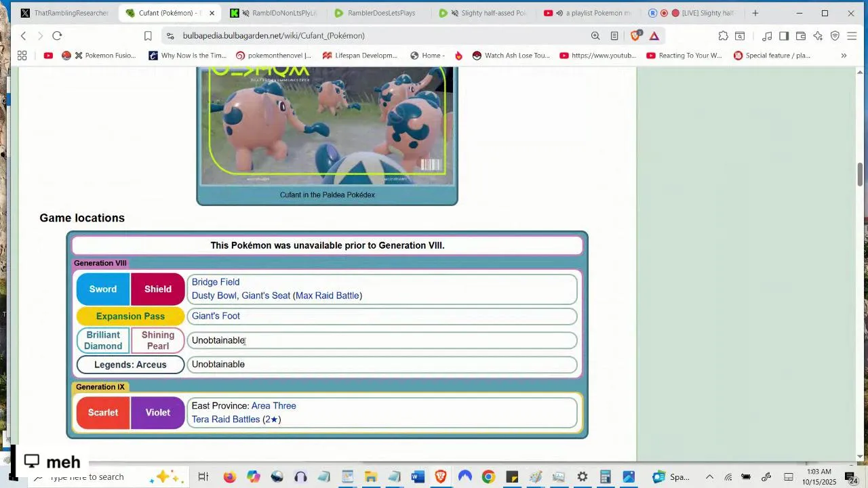Open the Lifespan Developm... bookmark
Image resolution: width=868 pixels, height=488 pixels.
coord(360,56)
